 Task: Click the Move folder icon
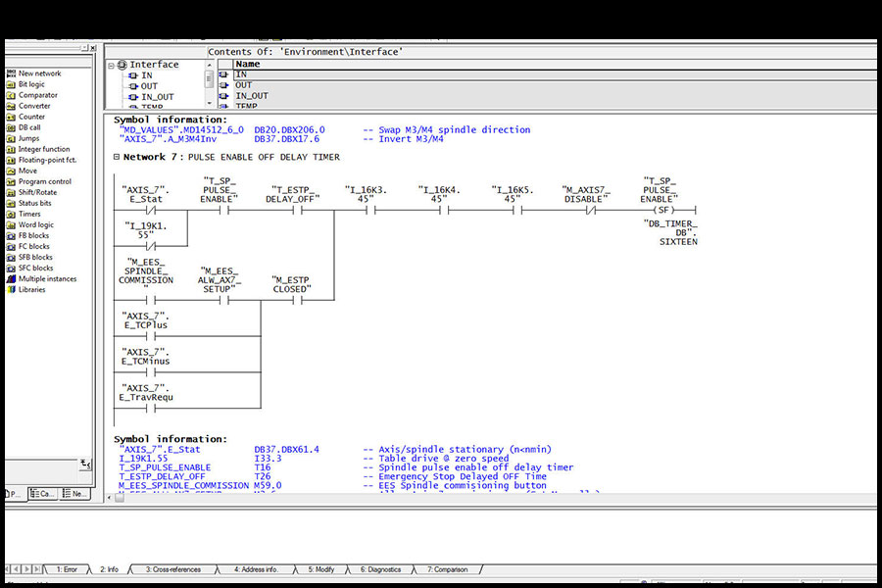(x=11, y=171)
